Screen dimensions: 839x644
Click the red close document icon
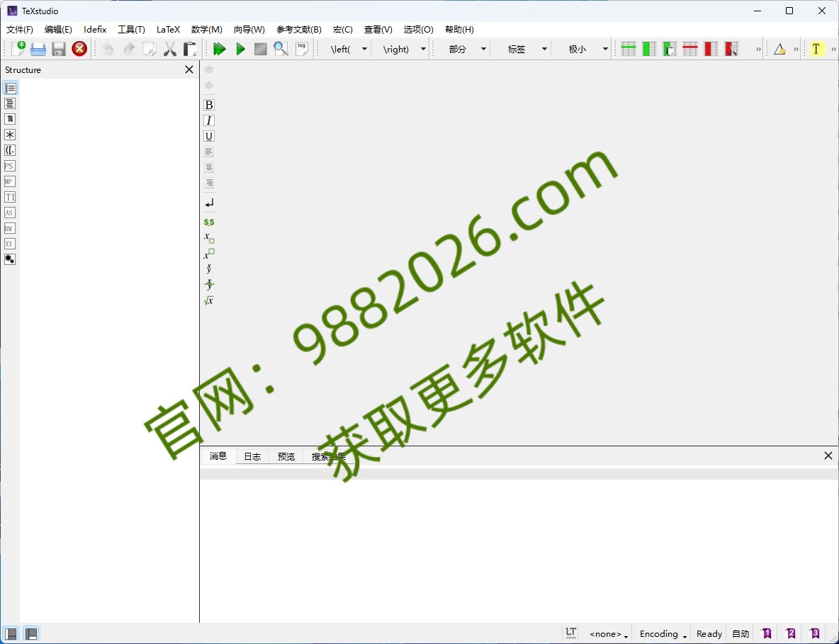[79, 49]
